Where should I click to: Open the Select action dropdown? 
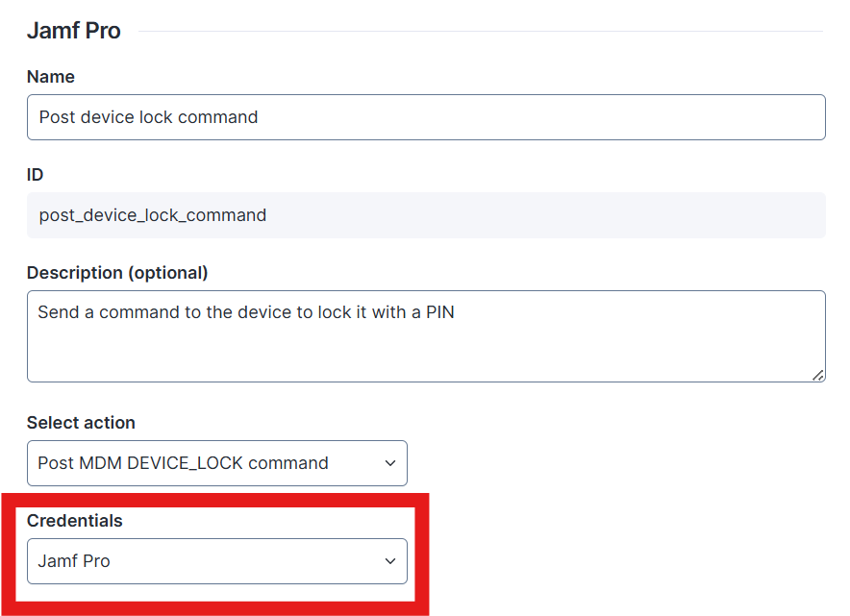pyautogui.click(x=216, y=463)
